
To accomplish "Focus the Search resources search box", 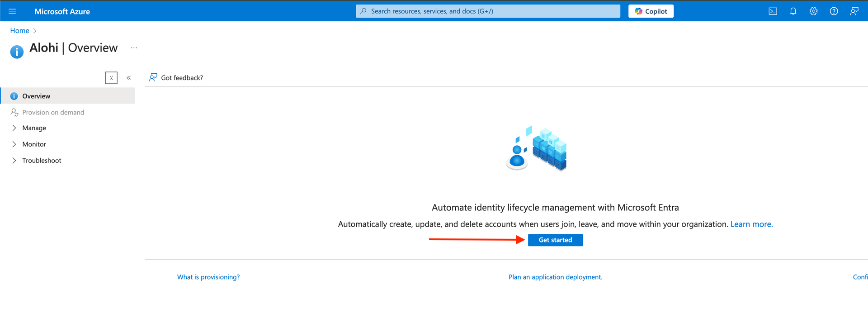I will pyautogui.click(x=488, y=11).
